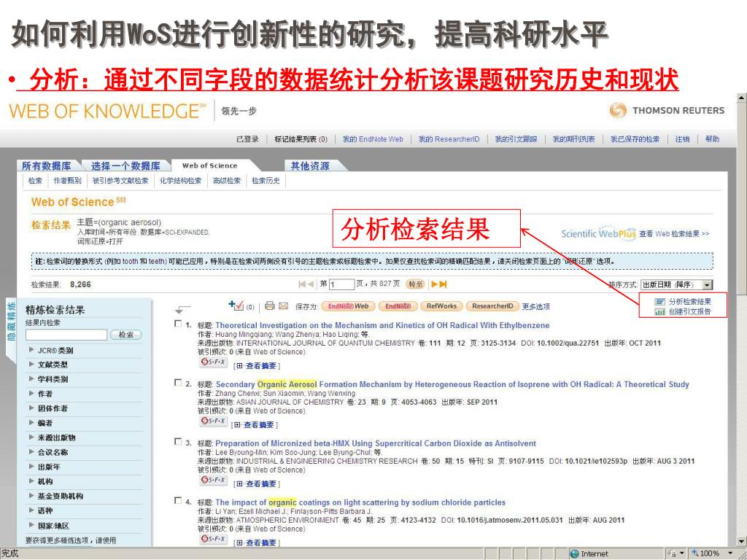The width and height of the screenshot is (747, 560).
Task: Collapse the 隐藏精炼 refine side panel
Action: point(11,322)
